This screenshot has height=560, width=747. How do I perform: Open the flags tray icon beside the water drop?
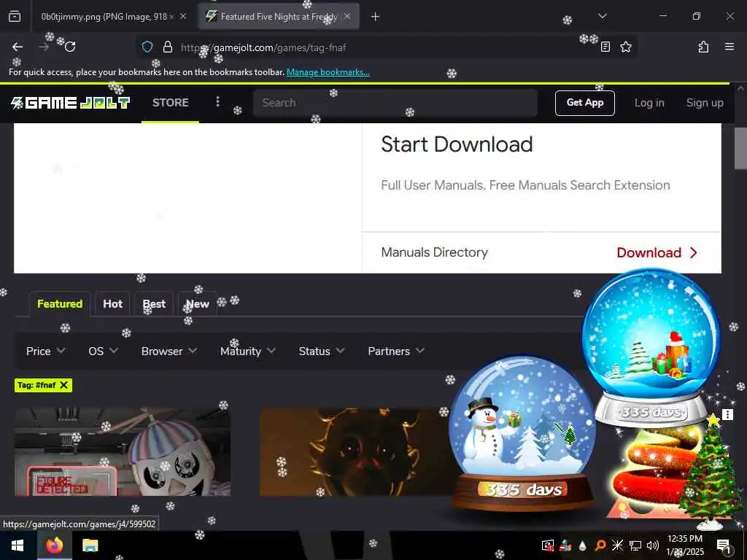(565, 545)
